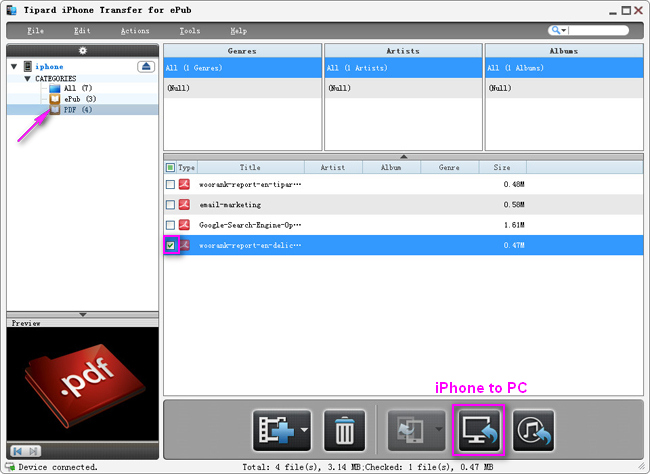This screenshot has width=650, height=474.
Task: Sort by the Artist column header
Action: 333,168
